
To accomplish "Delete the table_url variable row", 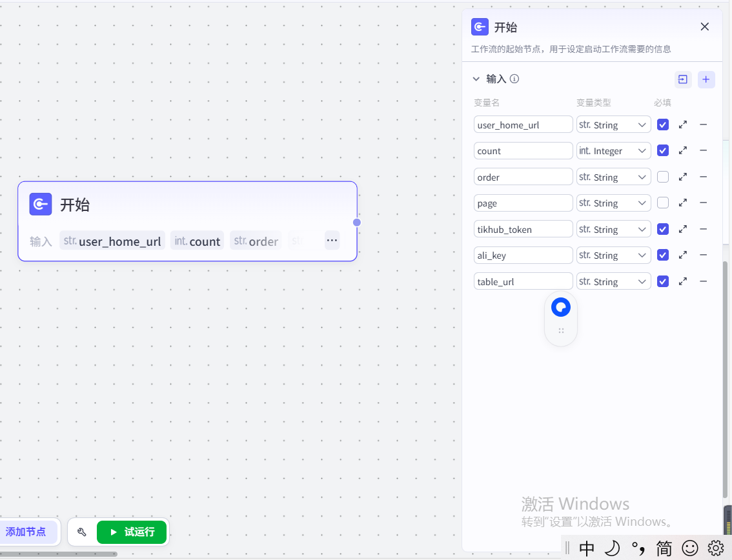I will (x=704, y=281).
